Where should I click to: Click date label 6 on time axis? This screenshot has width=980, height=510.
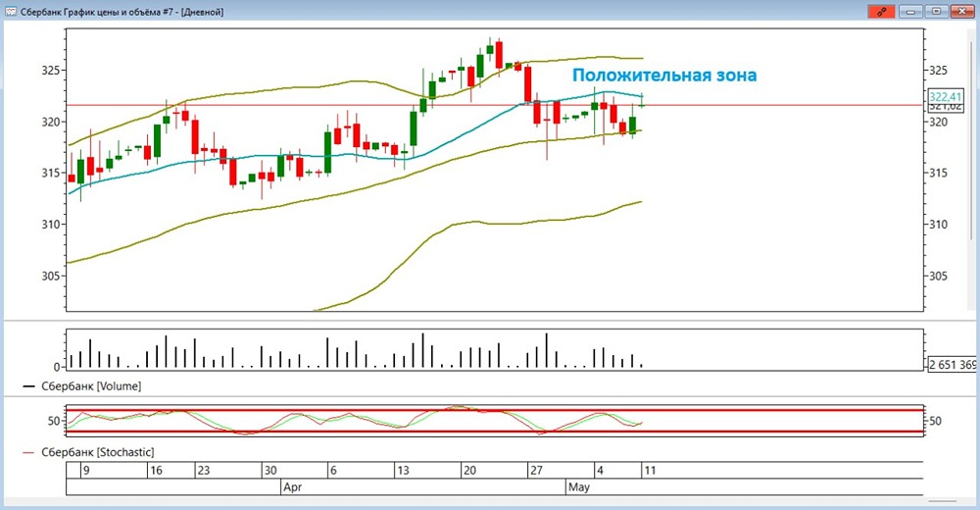tap(333, 470)
